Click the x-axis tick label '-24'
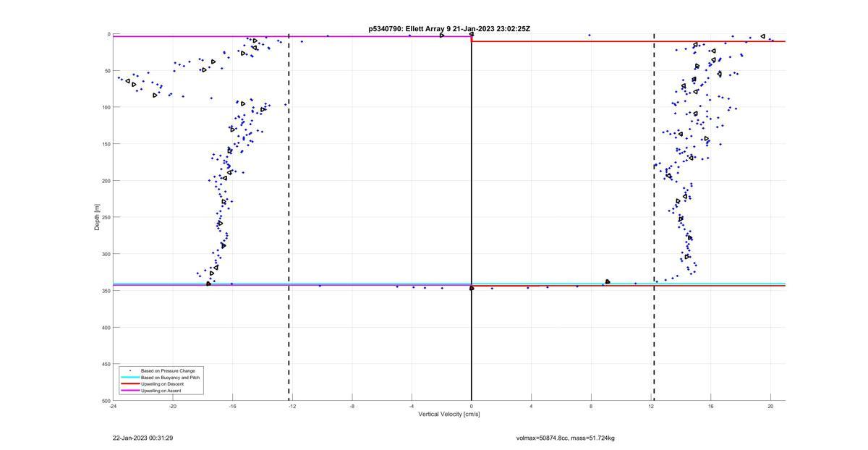This screenshot has width=868, height=450. tap(113, 406)
